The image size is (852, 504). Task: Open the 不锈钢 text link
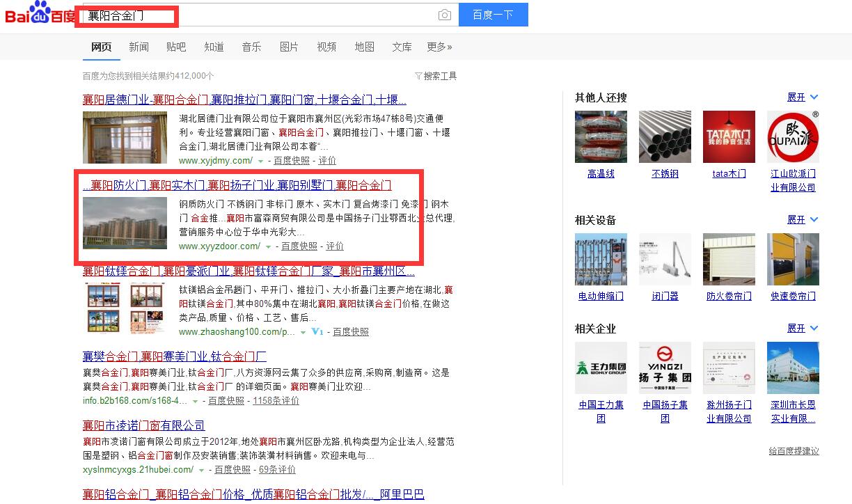665,174
